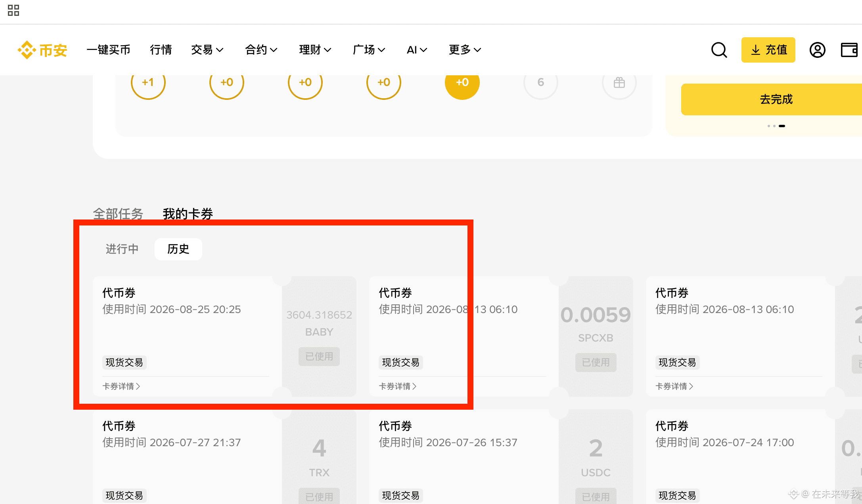
Task: Open the user profile icon
Action: (817, 50)
